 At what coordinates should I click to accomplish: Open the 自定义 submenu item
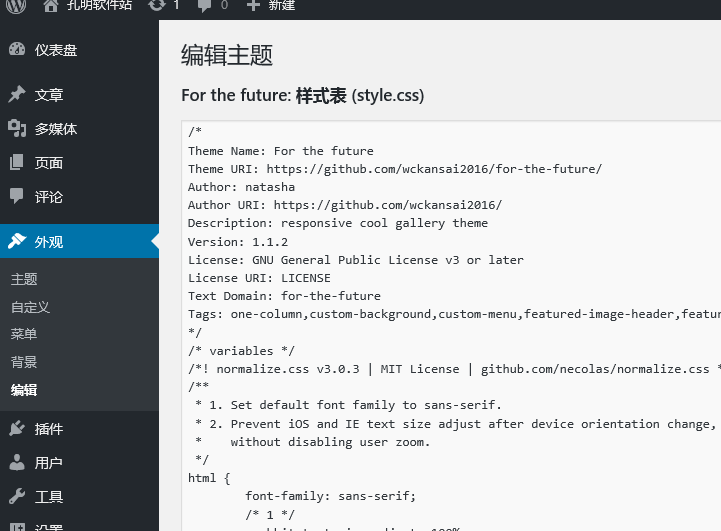(30, 307)
